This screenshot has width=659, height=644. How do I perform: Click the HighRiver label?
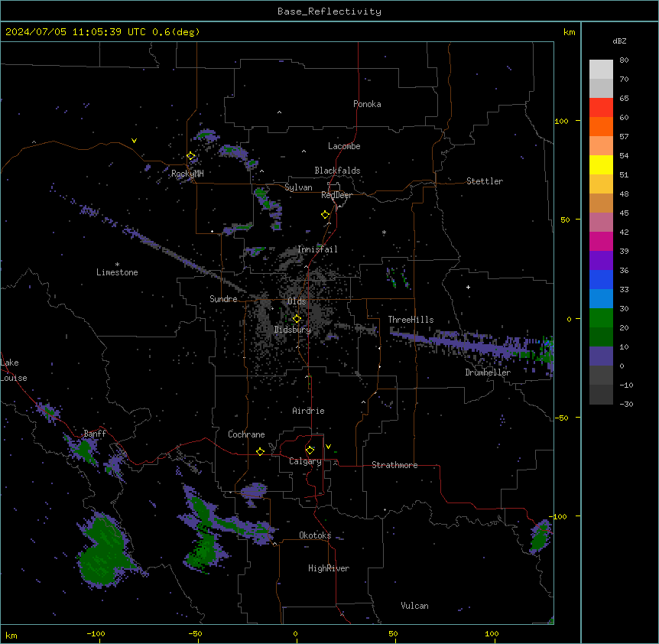tap(329, 568)
